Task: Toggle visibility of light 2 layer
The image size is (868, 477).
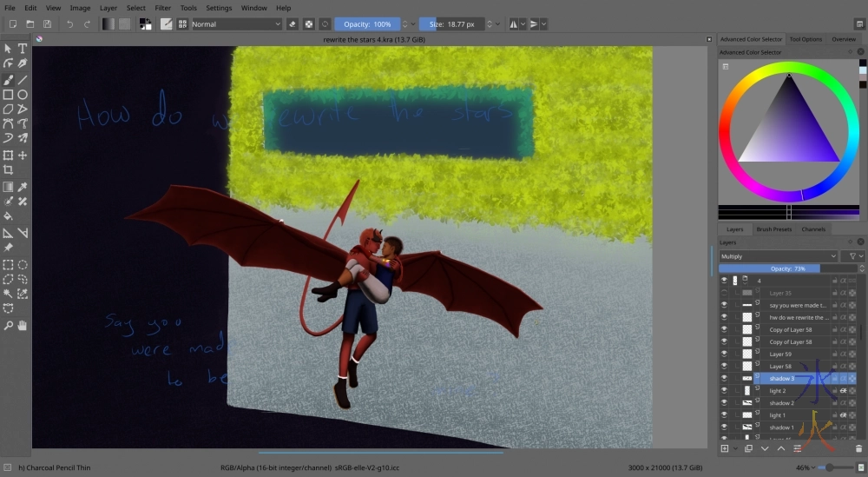Action: (x=724, y=391)
